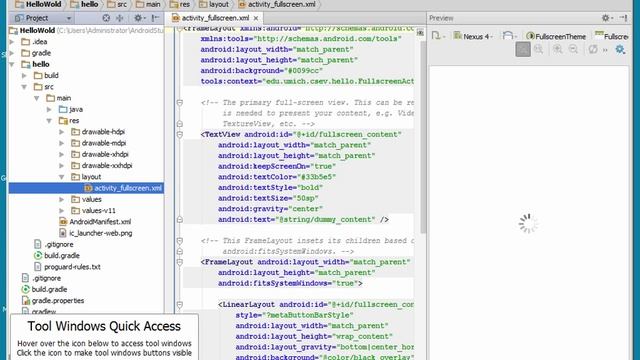This screenshot has width=640, height=360.
Task: Fold the TextView element in editor gutter
Action: (x=180, y=134)
